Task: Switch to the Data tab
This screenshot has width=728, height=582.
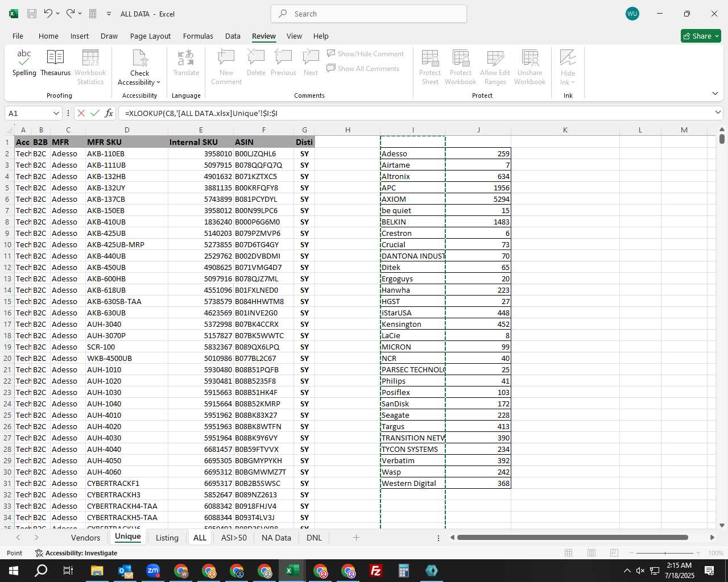Action: (233, 36)
